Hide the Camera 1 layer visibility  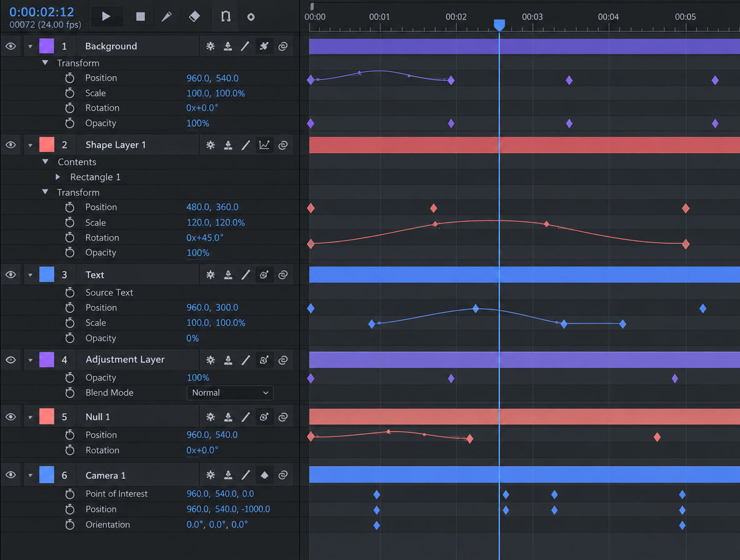[x=11, y=475]
